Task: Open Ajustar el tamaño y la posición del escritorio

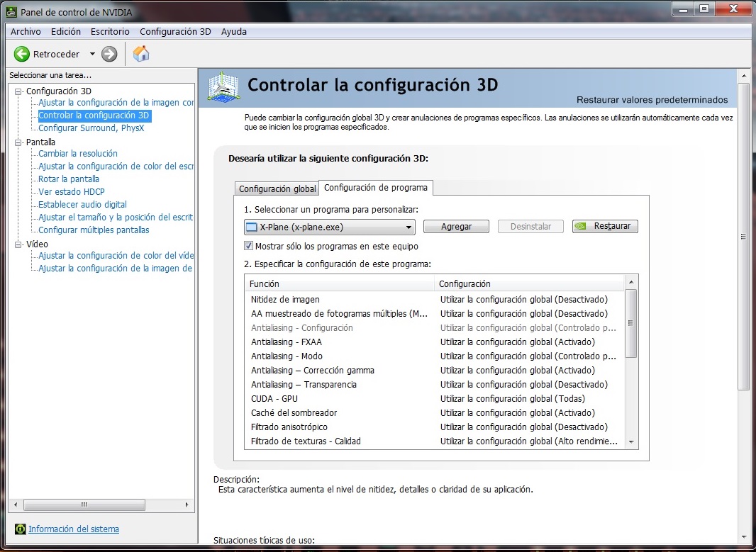Action: click(116, 218)
